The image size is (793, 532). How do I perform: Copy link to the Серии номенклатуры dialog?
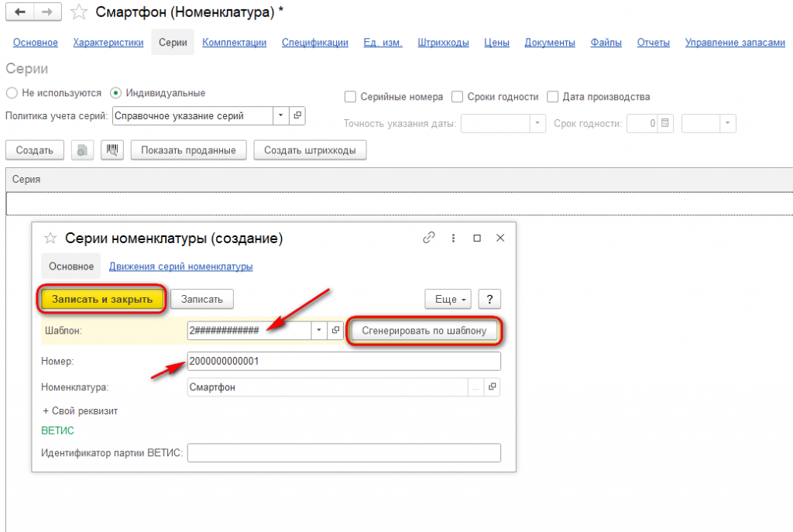pyautogui.click(x=429, y=238)
